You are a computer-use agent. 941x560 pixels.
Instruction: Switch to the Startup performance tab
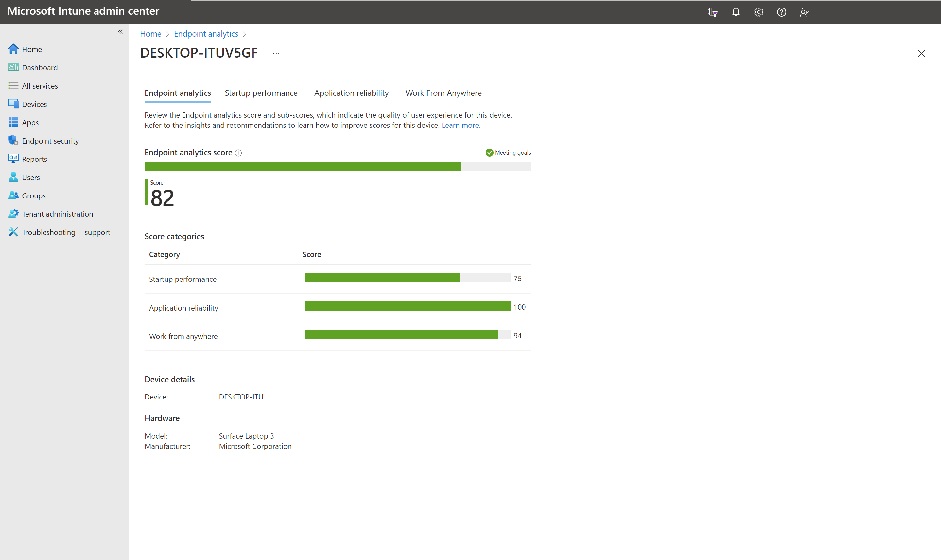click(261, 93)
